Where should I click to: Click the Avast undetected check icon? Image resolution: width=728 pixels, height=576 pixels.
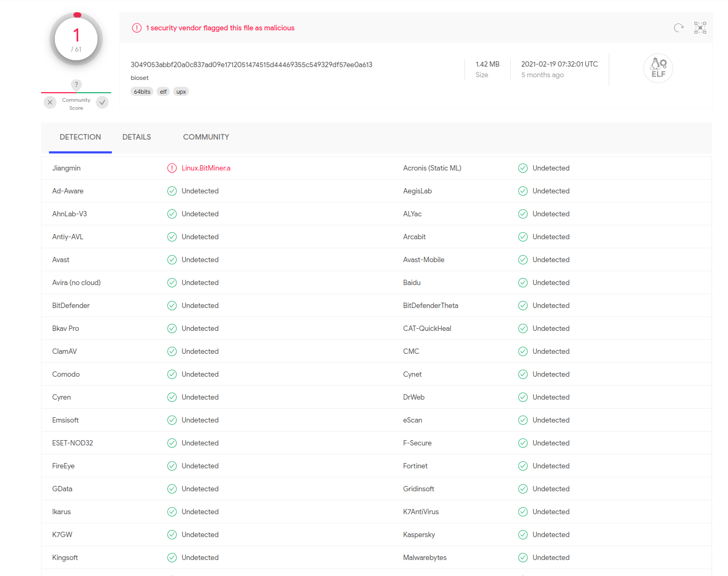click(x=172, y=259)
